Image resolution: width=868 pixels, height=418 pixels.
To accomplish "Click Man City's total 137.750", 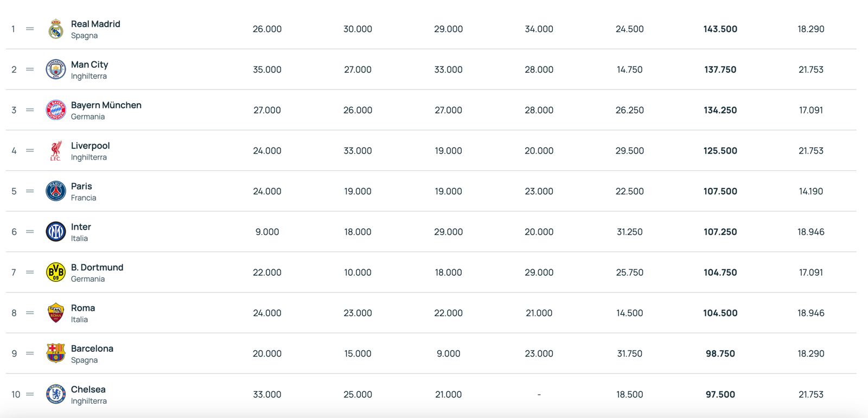I will point(720,69).
